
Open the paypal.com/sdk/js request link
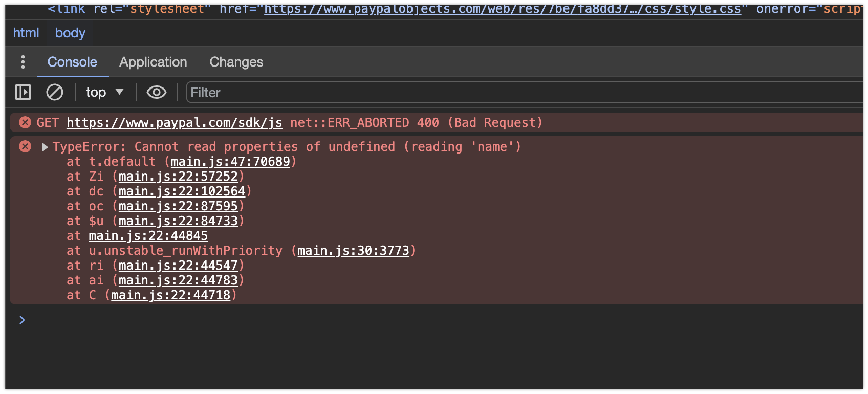(x=174, y=122)
